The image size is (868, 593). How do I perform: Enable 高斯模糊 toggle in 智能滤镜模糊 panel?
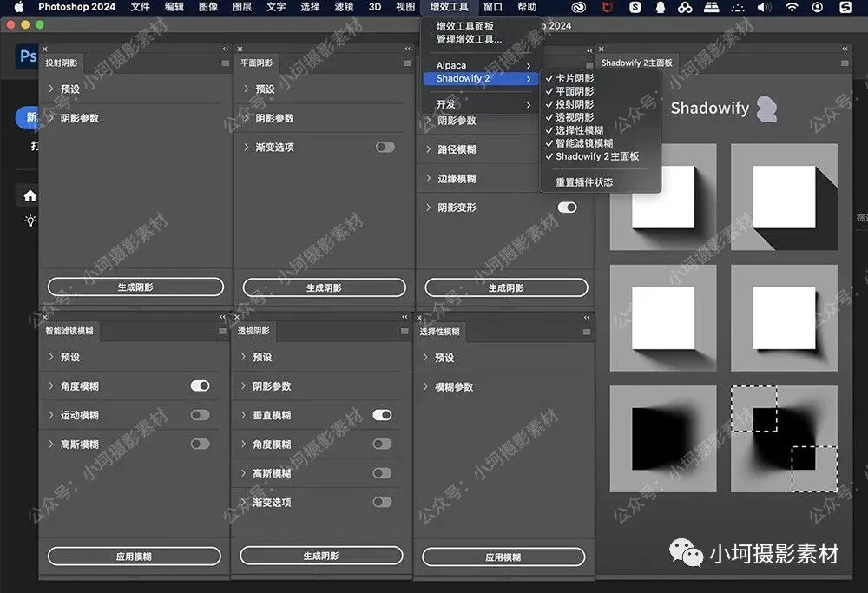201,444
